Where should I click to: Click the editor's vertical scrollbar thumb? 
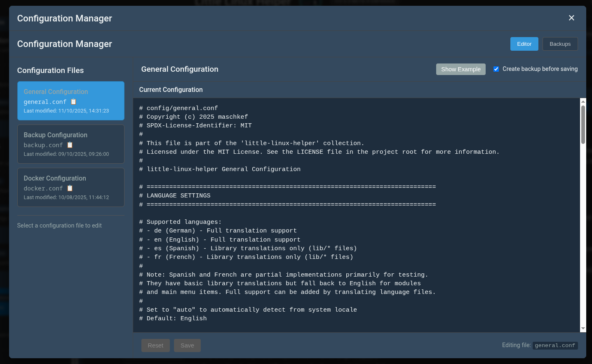click(x=583, y=124)
